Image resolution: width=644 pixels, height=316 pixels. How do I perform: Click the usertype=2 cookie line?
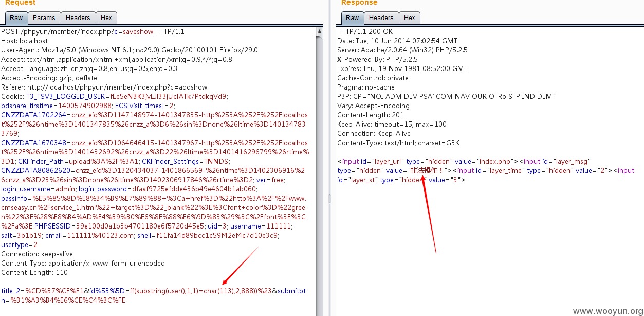pyautogui.click(x=20, y=244)
